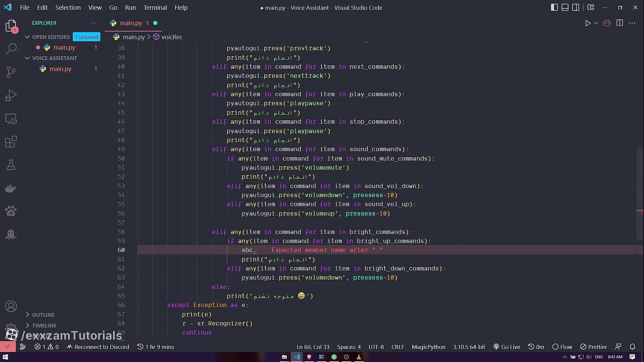The image size is (644, 362).
Task: Open the Docker sidebar panel
Action: pyautogui.click(x=11, y=188)
